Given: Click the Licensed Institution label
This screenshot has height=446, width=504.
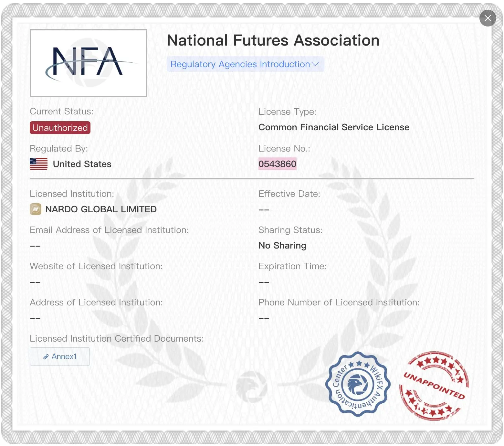Looking at the screenshot, I should point(72,194).
